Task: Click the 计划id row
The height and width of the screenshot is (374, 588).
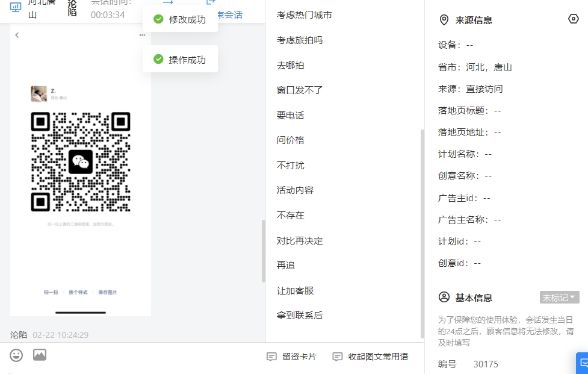Action: click(459, 242)
